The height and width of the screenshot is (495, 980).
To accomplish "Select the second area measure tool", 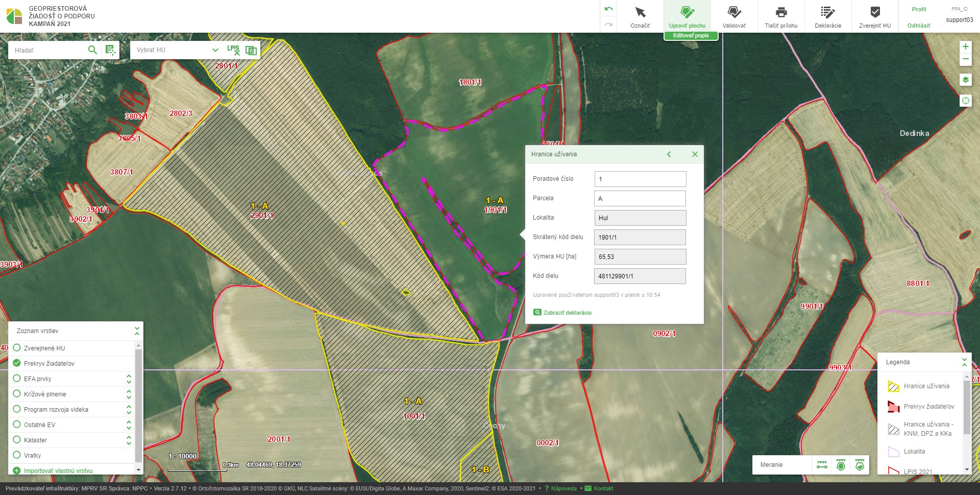I will pyautogui.click(x=860, y=465).
